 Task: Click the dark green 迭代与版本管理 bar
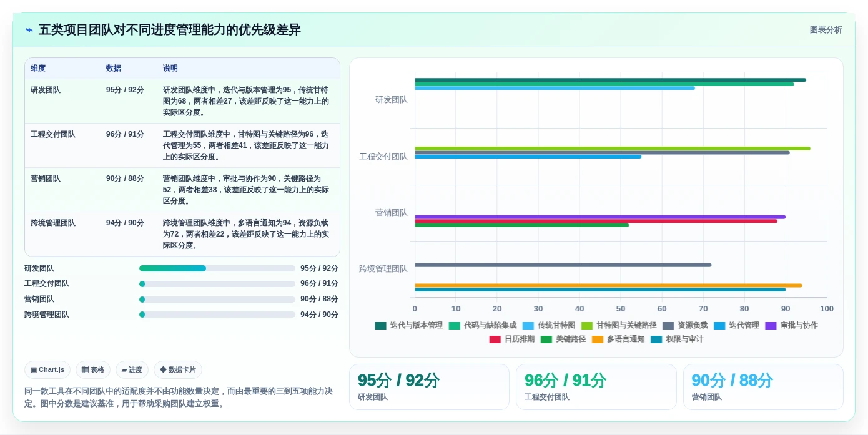[x=610, y=80]
